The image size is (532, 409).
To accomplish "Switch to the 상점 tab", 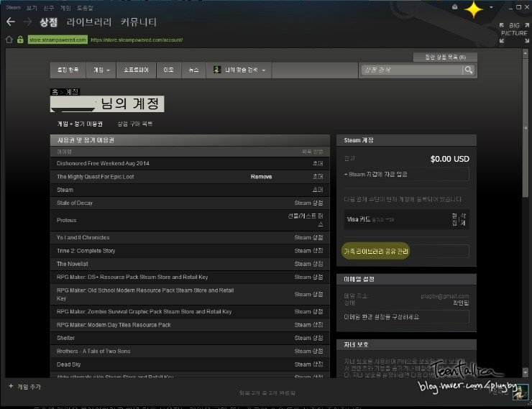I will (x=48, y=22).
